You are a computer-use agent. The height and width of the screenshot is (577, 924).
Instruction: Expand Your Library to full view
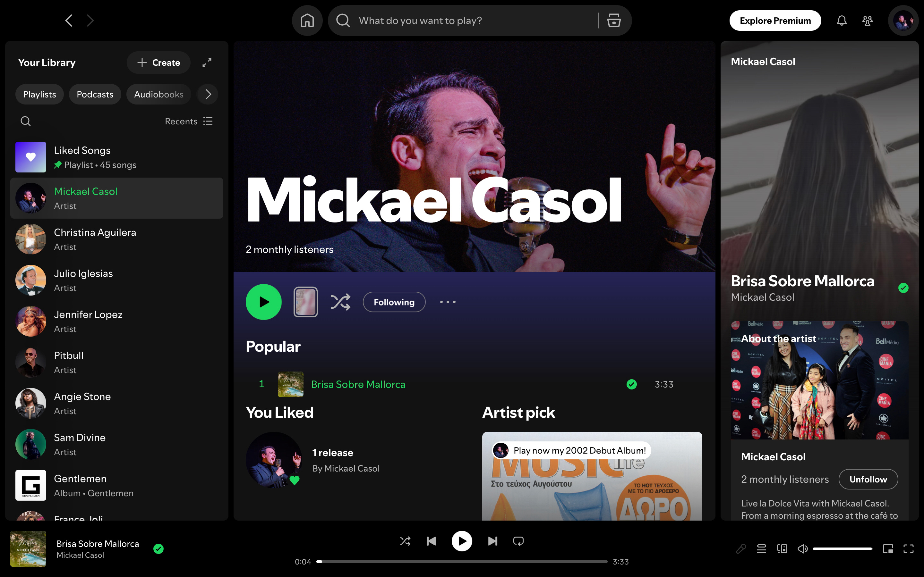click(207, 62)
